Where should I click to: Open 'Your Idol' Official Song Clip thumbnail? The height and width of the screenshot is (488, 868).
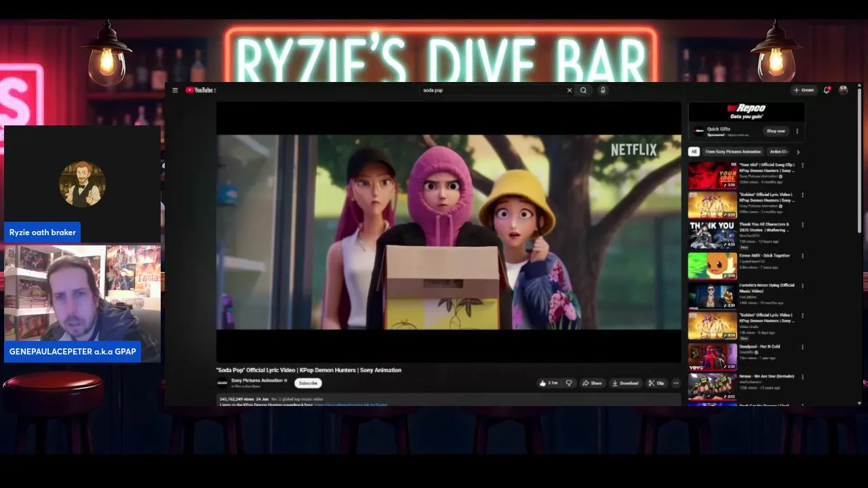[712, 176]
